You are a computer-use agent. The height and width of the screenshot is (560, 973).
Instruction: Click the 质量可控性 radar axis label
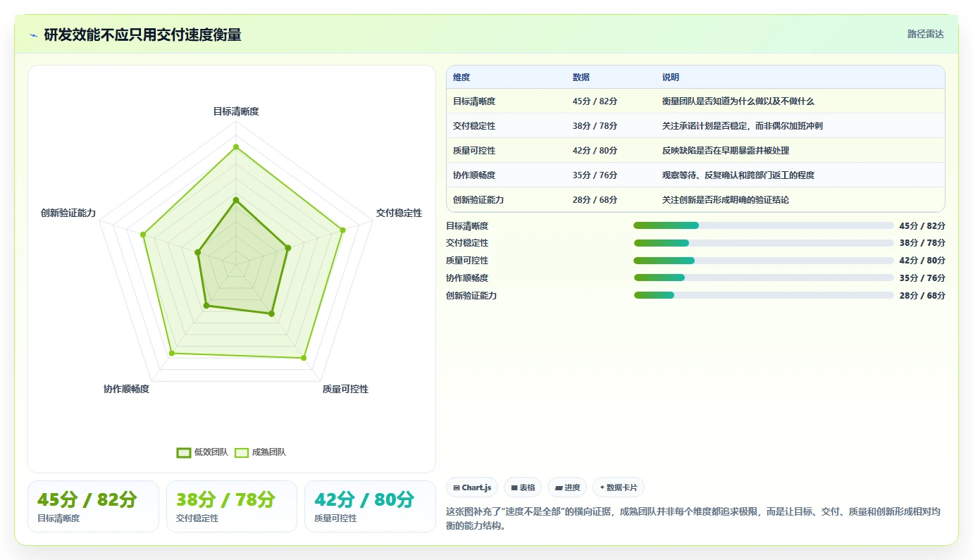point(345,390)
